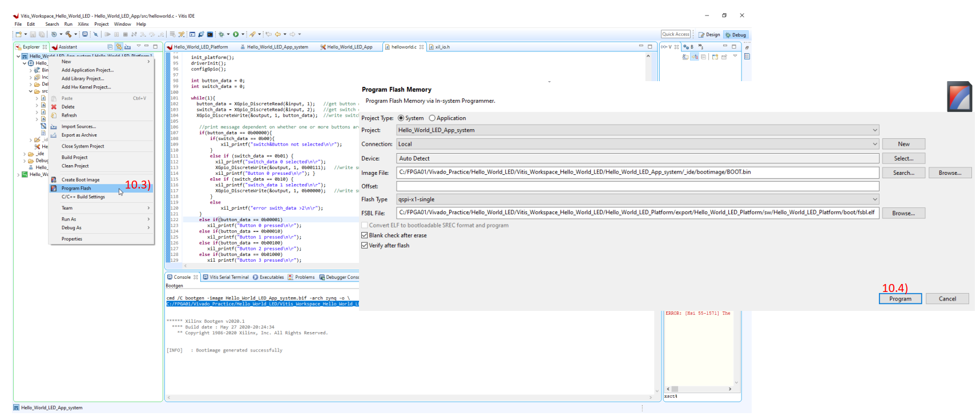Uncheck Blank check after erase
The height and width of the screenshot is (420, 980).
click(x=364, y=235)
